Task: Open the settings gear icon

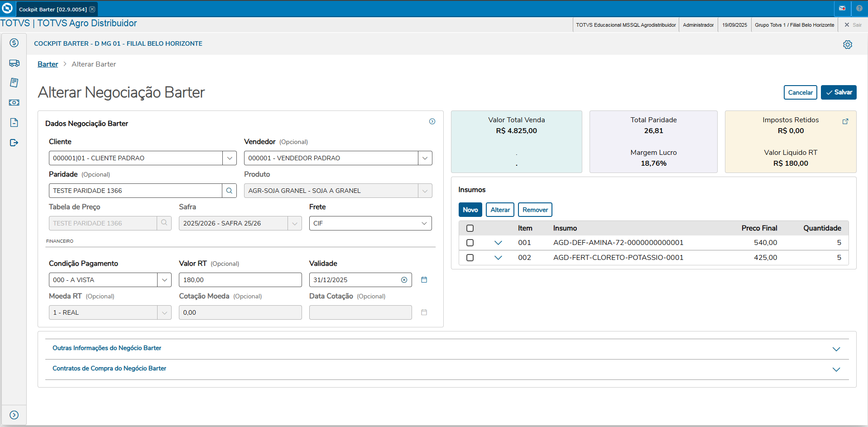Action: (847, 44)
